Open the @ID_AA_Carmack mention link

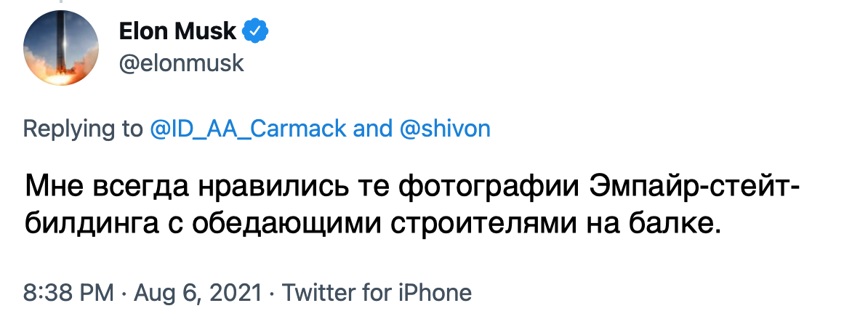pyautogui.click(x=247, y=129)
